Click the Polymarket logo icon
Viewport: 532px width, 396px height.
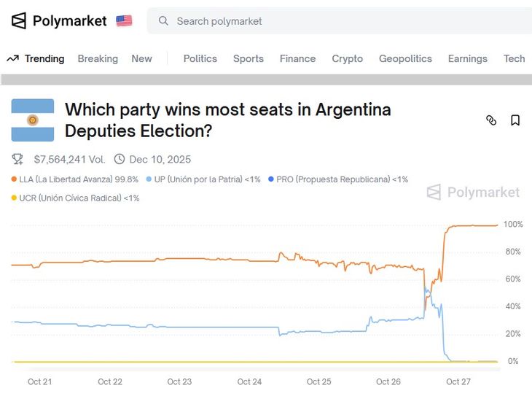(x=19, y=21)
